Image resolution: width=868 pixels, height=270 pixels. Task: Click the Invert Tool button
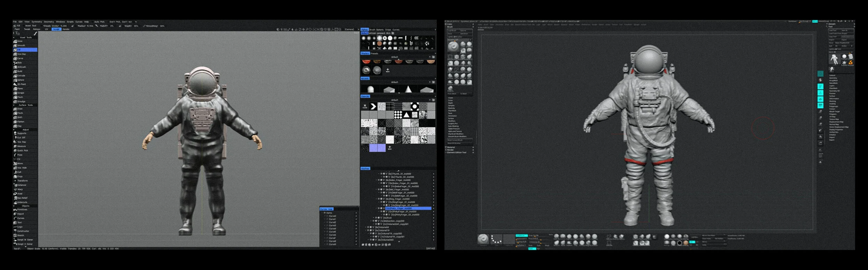[31, 26]
